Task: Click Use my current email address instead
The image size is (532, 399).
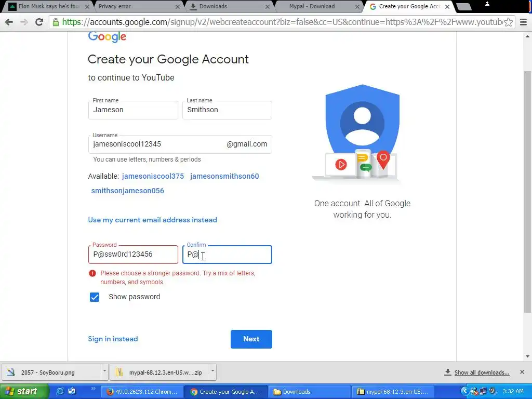Action: (x=152, y=220)
